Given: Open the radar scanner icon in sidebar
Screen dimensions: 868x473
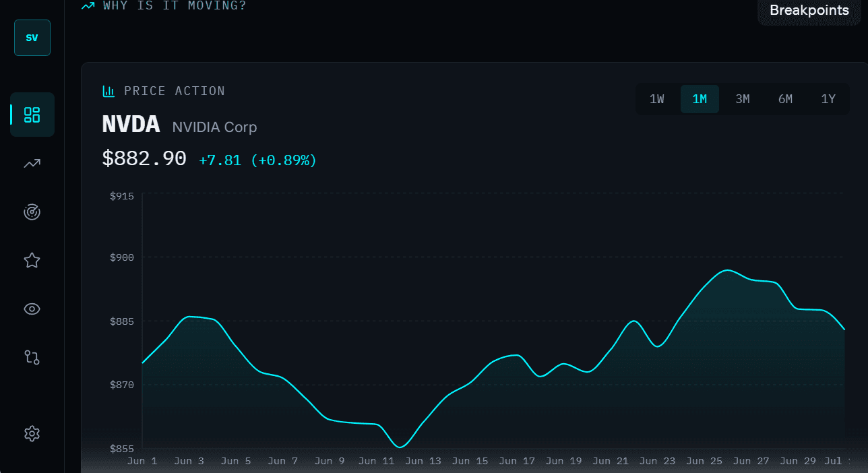Looking at the screenshot, I should [32, 212].
